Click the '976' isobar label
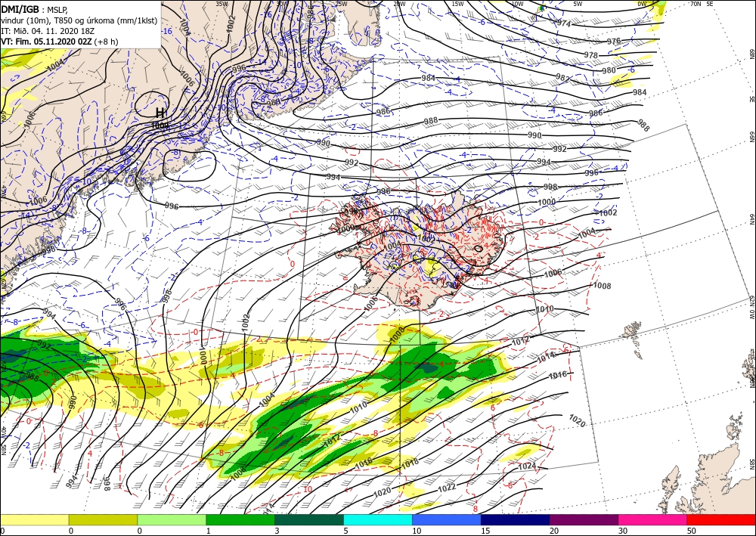This screenshot has height=536, width=756. click(613, 42)
